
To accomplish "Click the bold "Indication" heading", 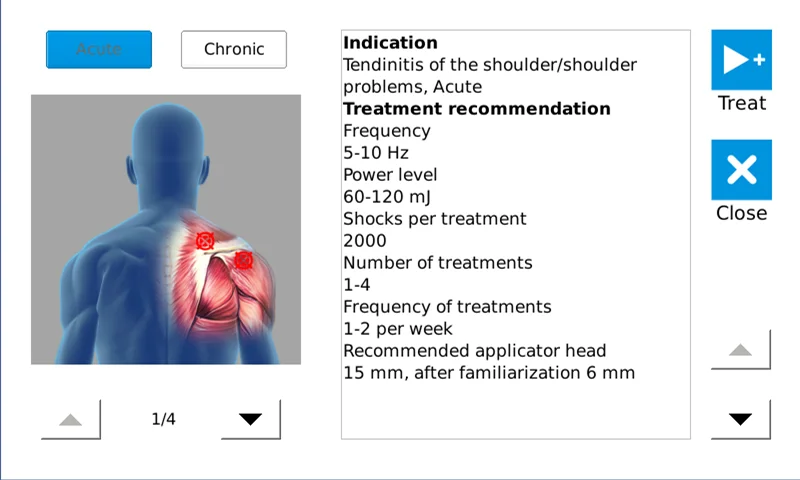I will (x=390, y=43).
